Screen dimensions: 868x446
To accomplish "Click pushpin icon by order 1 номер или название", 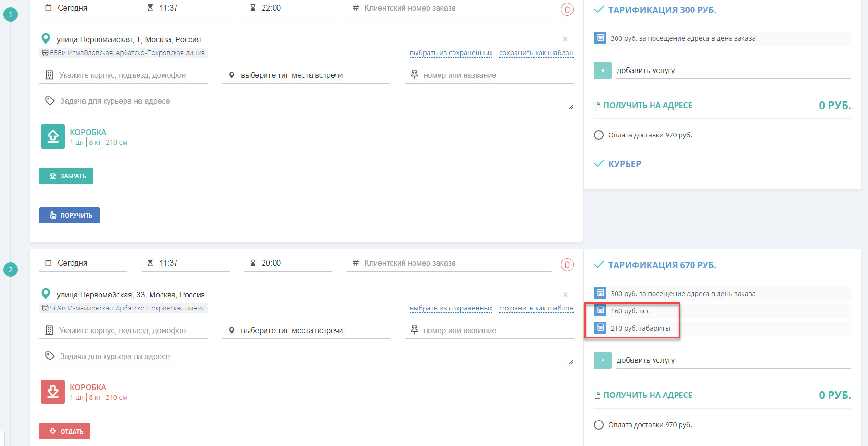I will click(414, 74).
